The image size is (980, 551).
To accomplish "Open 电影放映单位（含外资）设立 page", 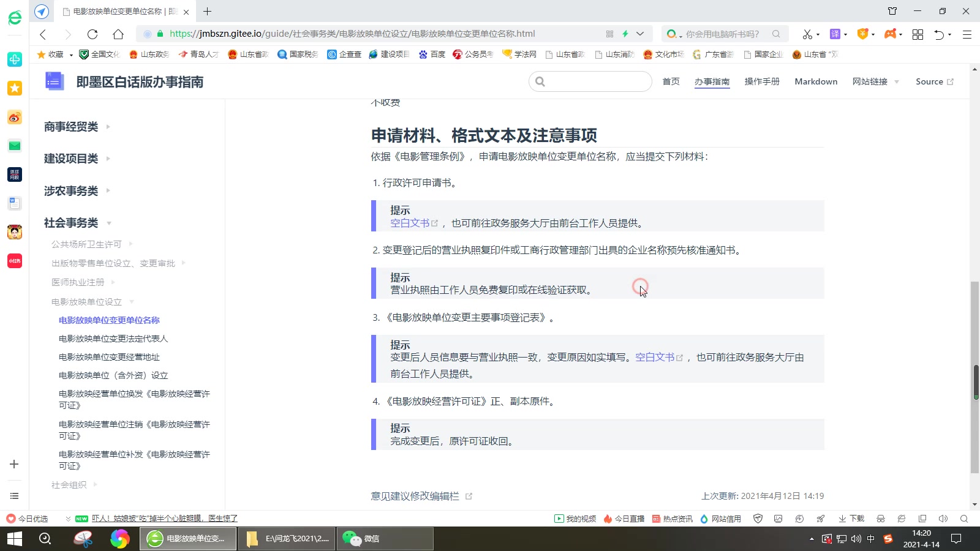I will point(113,375).
